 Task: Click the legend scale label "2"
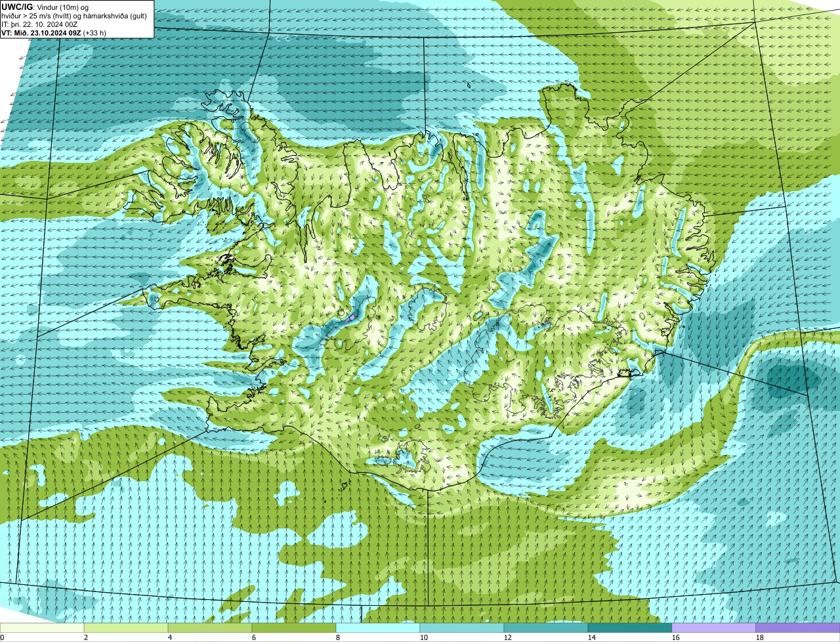point(86,637)
